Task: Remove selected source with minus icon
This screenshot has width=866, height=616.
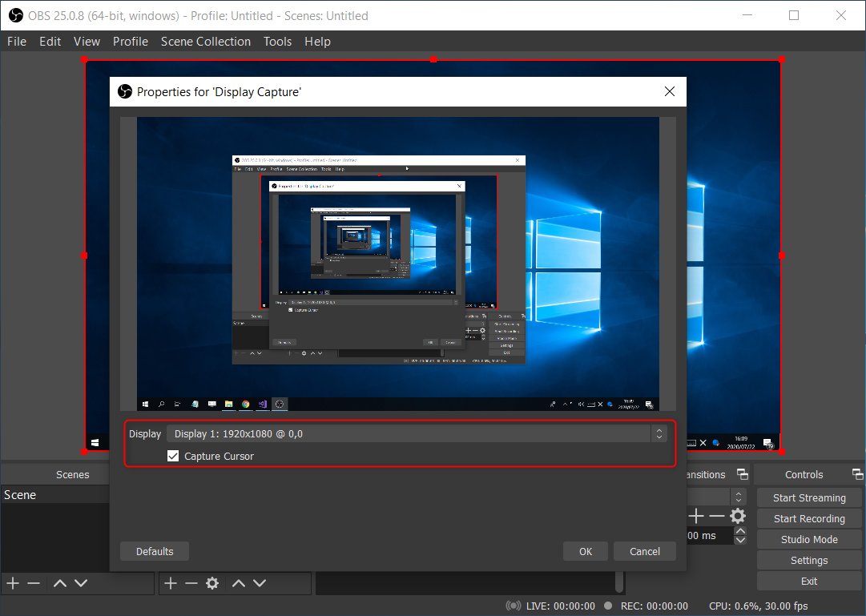Action: click(x=191, y=583)
